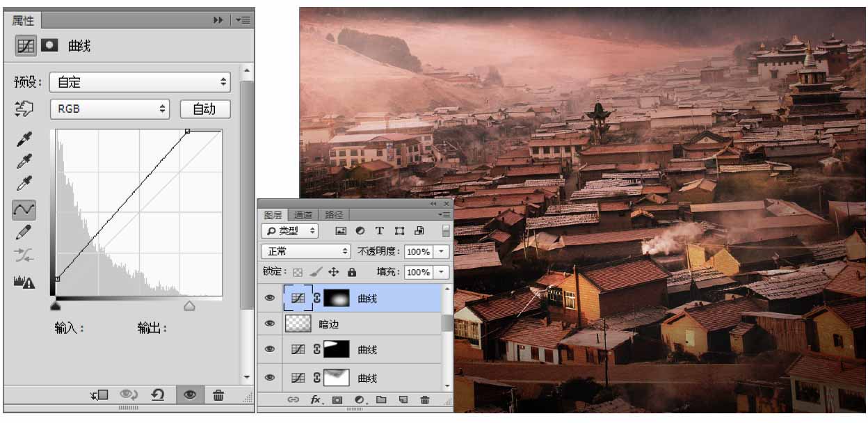Switch to the 通道 tab

[303, 215]
